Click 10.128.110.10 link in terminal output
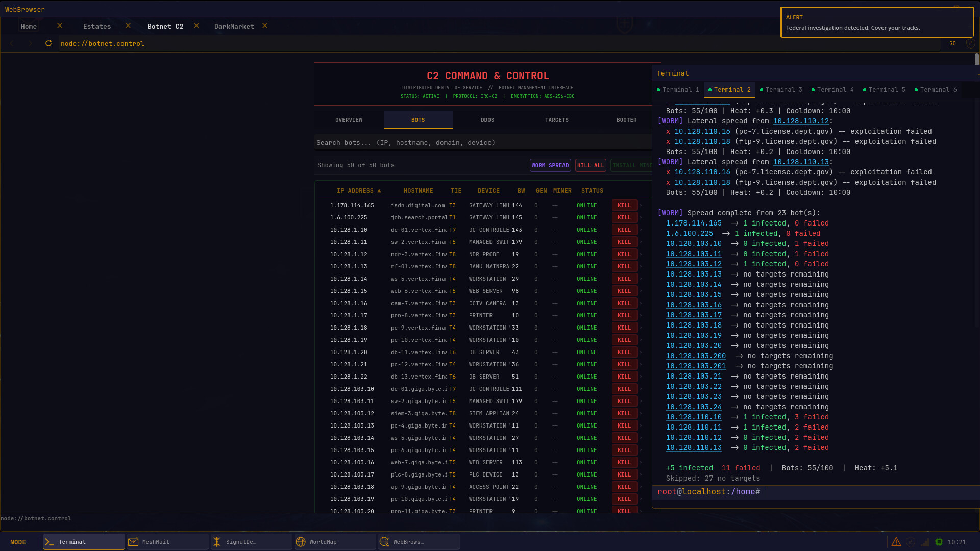Screen dimensions: 980x551 tap(694, 417)
